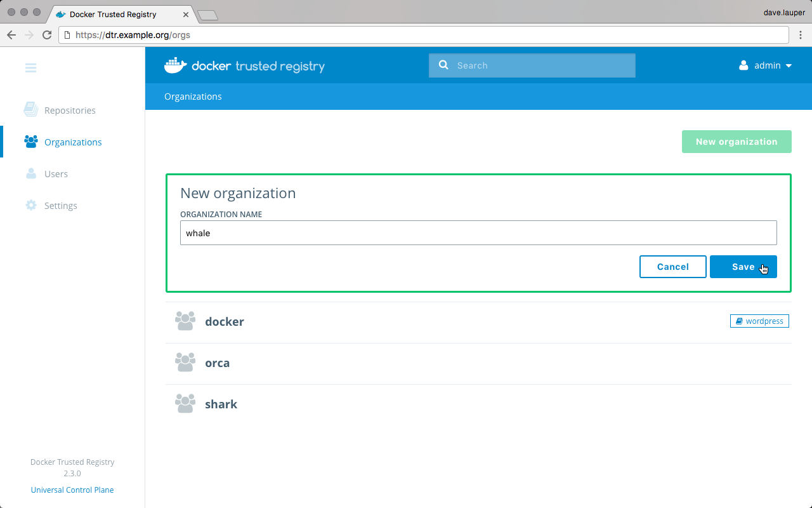Image resolution: width=812 pixels, height=508 pixels.
Task: Go back with the browser back arrow
Action: 11,35
